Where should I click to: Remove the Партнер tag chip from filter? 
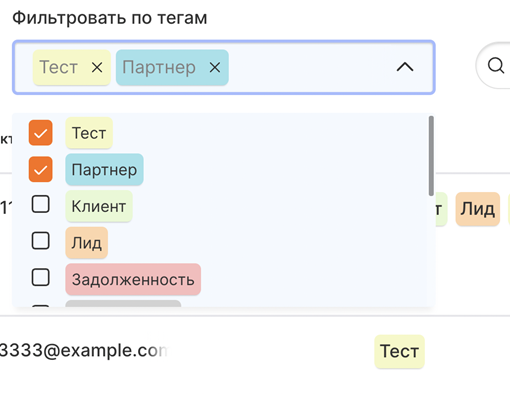(x=215, y=68)
